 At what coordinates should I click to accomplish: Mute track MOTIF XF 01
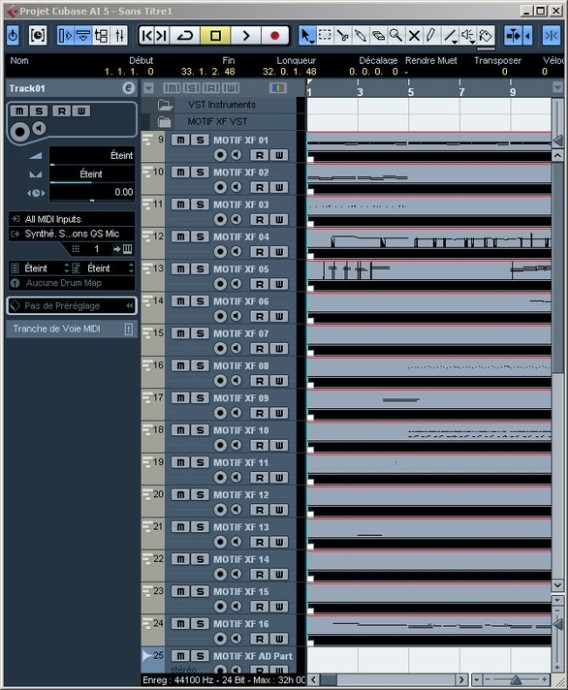pyautogui.click(x=180, y=140)
